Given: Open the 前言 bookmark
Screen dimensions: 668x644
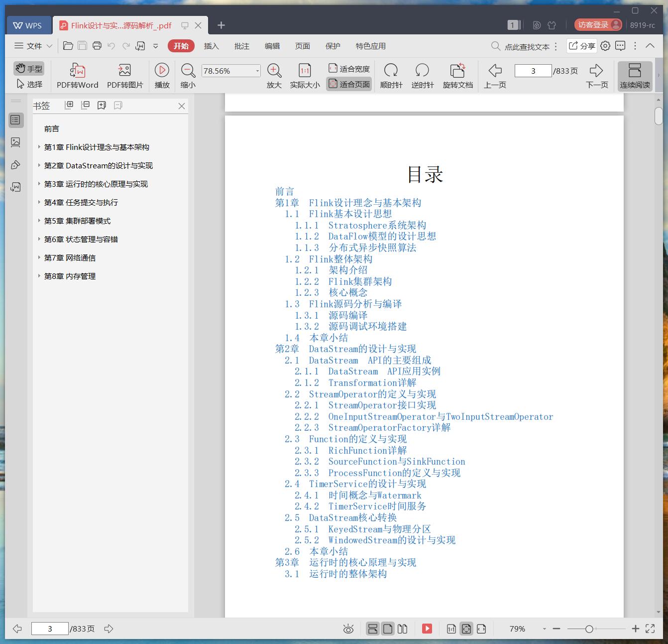Looking at the screenshot, I should tap(52, 129).
